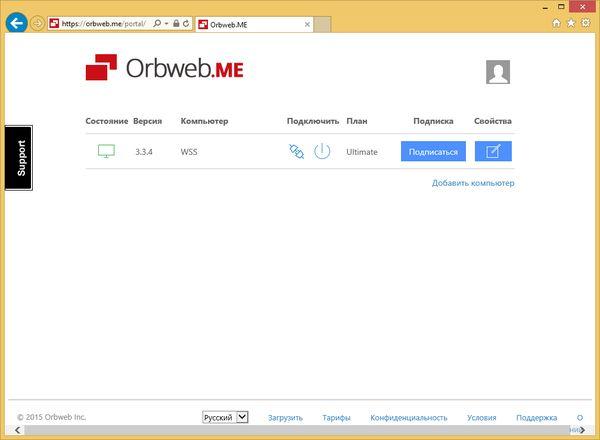Click the browser forward arrow button
The image size is (600, 440).
point(37,23)
